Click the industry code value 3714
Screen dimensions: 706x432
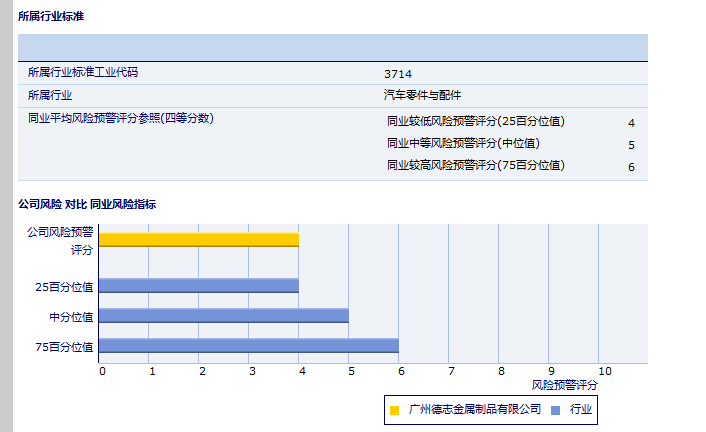tap(398, 74)
